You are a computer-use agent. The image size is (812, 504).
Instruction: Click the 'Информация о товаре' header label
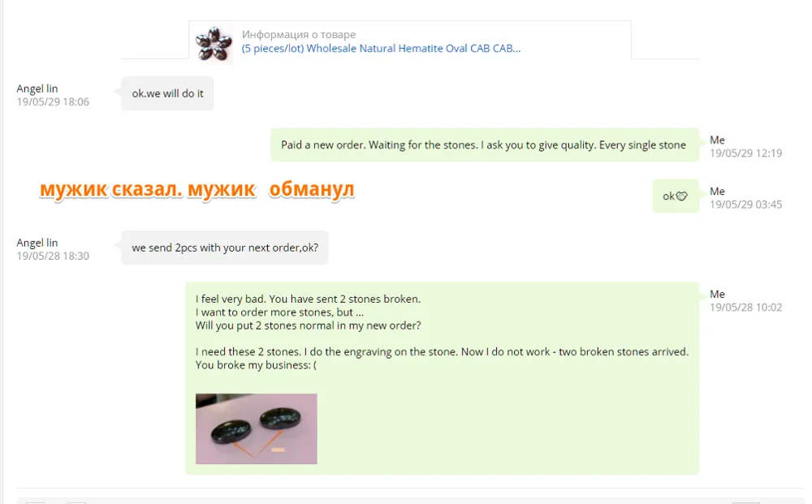[x=299, y=35]
